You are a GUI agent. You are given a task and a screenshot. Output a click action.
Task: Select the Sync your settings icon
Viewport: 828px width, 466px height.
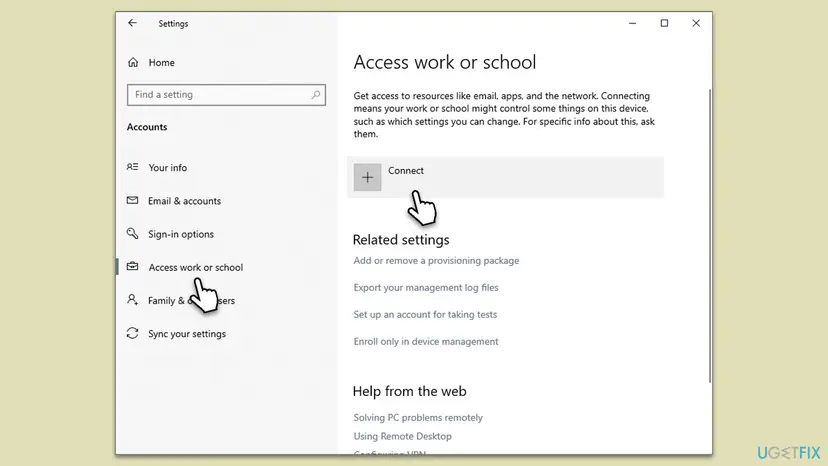(133, 333)
